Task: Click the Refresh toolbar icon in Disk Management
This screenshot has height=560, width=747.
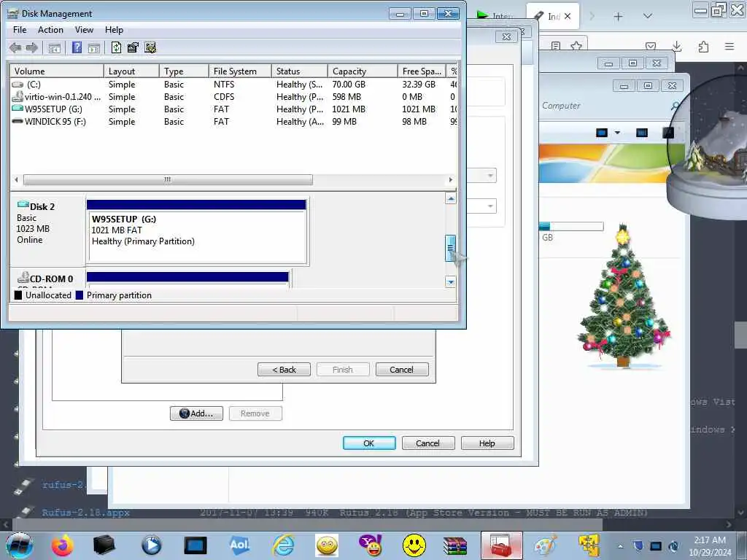Action: [x=116, y=47]
